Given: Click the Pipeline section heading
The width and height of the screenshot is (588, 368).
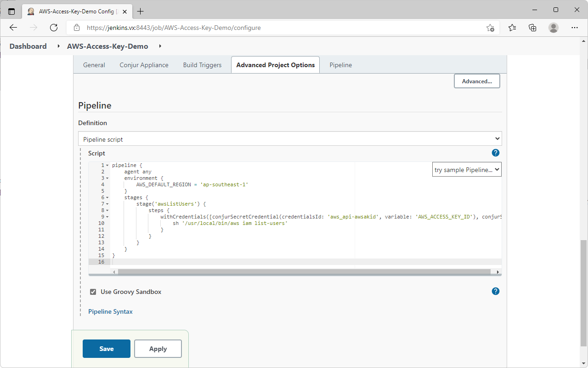Looking at the screenshot, I should click(95, 105).
